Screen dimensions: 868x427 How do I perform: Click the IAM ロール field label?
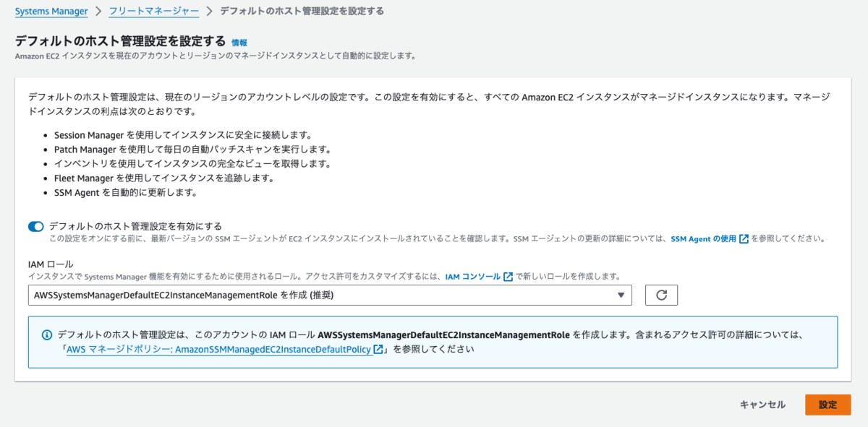point(51,265)
